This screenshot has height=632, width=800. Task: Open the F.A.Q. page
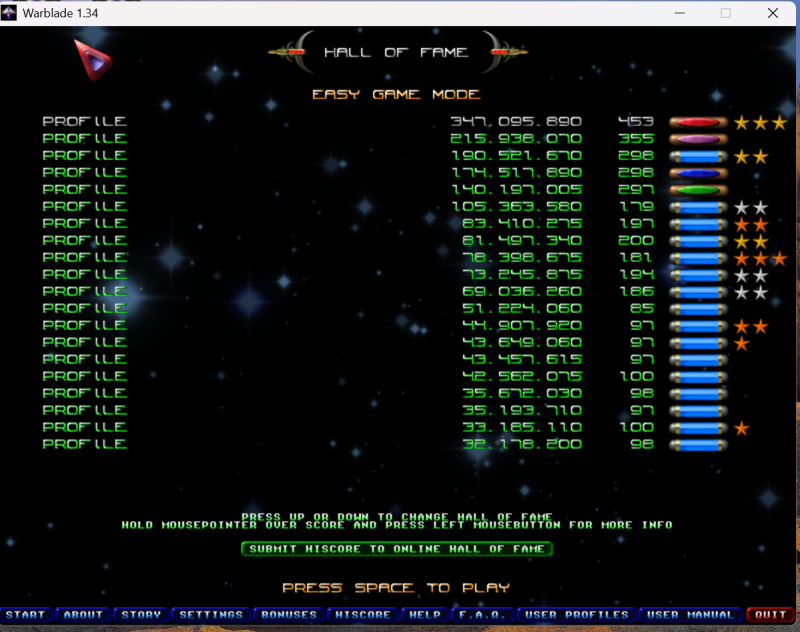click(x=482, y=615)
